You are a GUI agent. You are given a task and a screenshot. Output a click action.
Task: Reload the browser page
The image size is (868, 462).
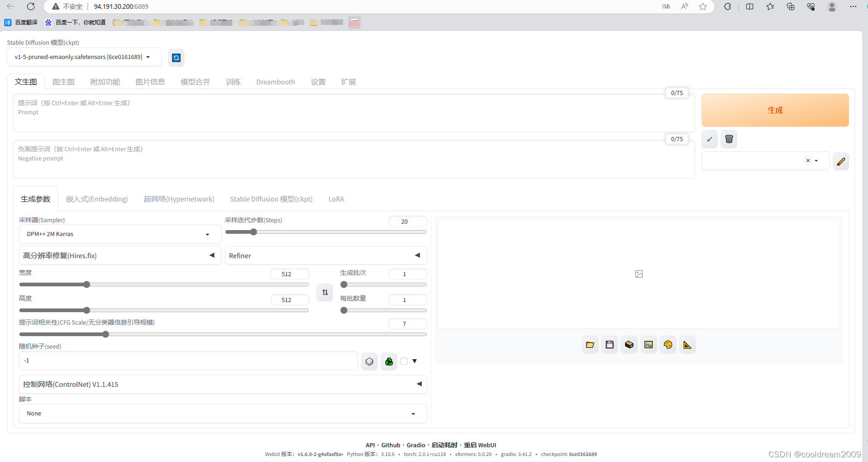point(31,6)
